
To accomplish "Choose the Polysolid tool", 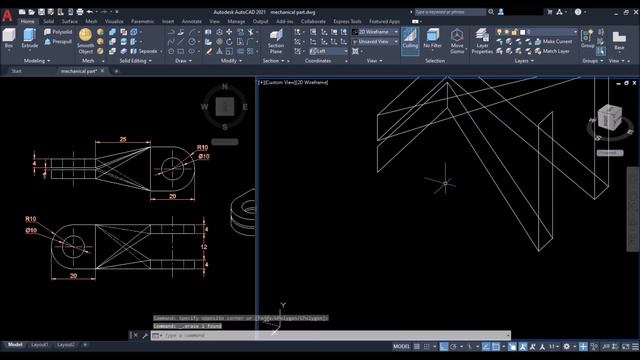I will coord(58,32).
